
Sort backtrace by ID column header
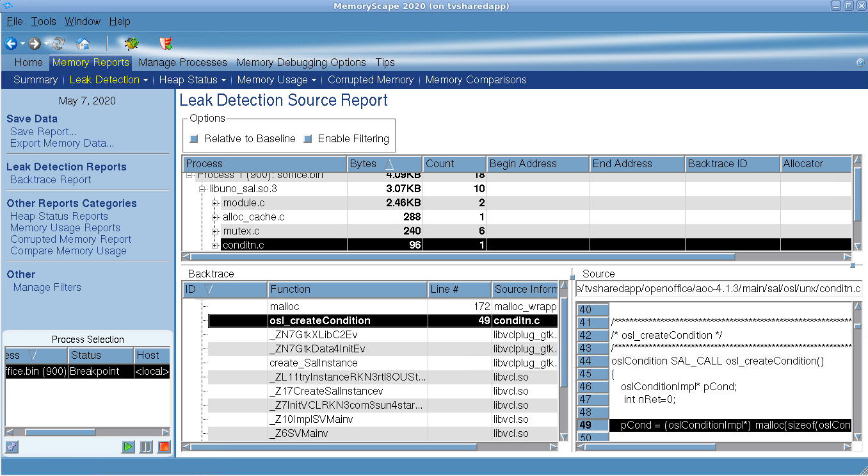[225, 290]
